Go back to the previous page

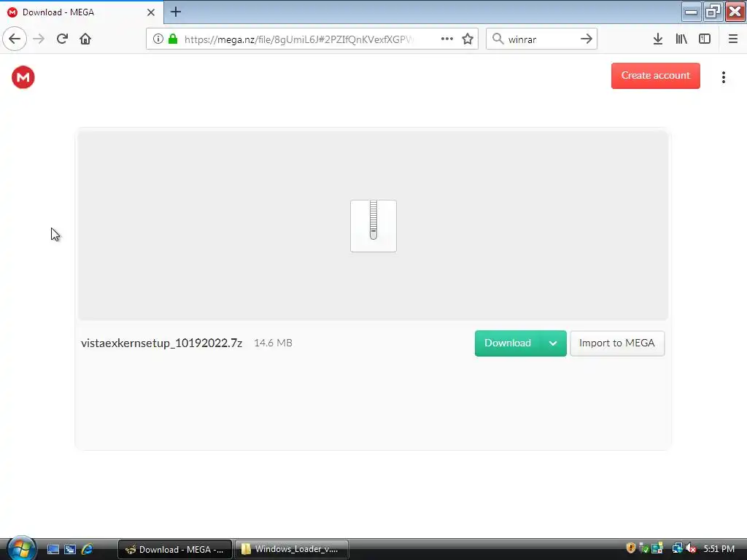15,39
